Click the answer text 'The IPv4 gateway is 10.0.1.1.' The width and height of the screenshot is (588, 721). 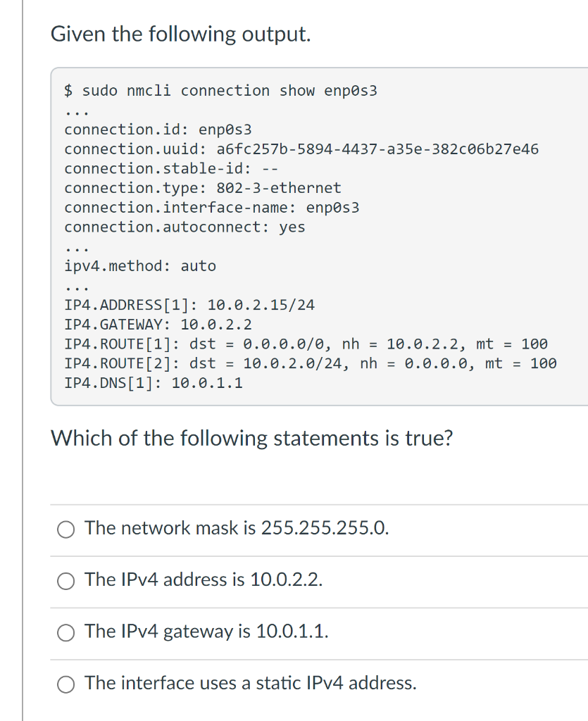(206, 632)
